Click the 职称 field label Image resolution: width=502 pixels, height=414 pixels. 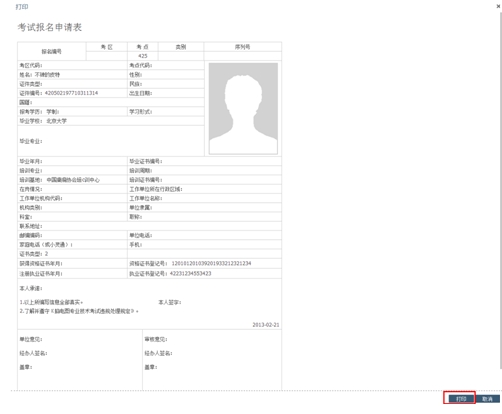(x=136, y=217)
